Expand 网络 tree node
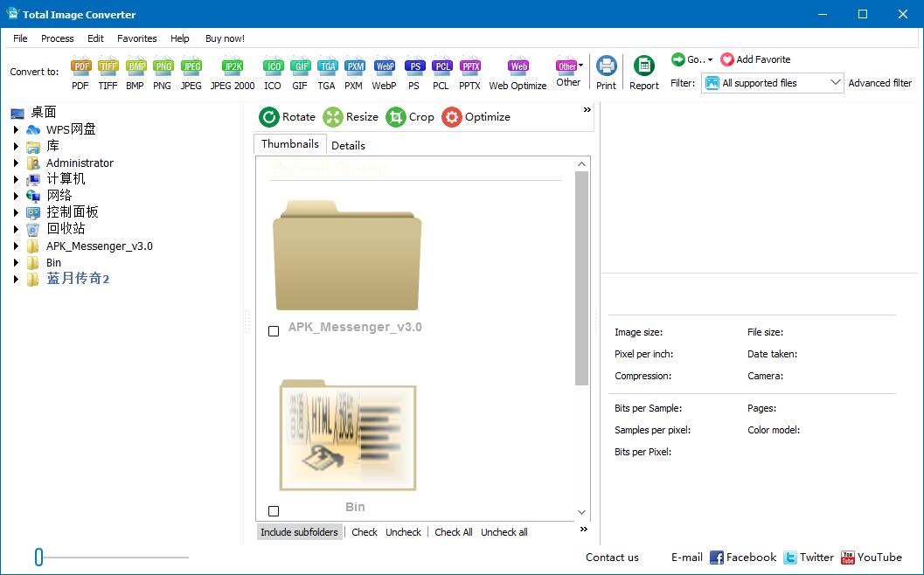This screenshot has height=575, width=924. [x=17, y=196]
